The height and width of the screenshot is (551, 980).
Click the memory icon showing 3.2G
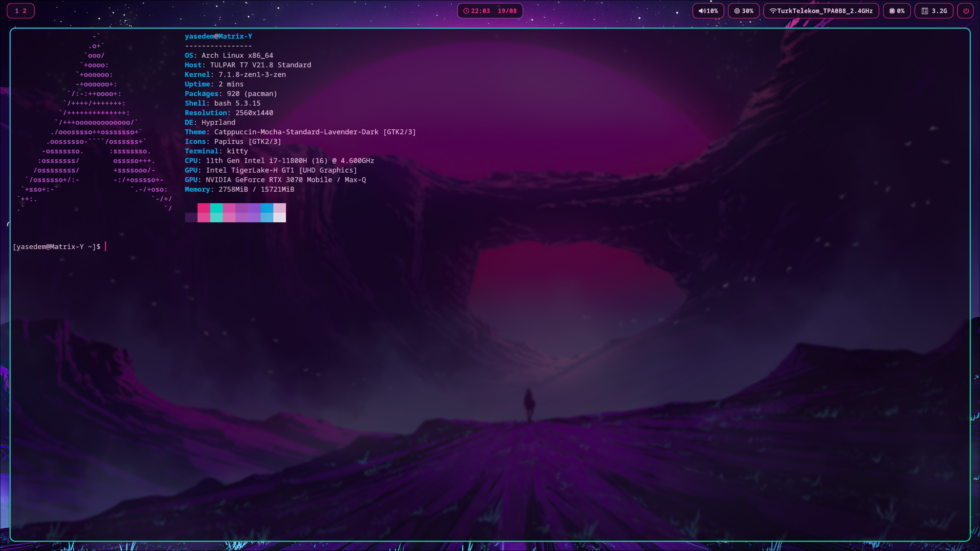[925, 11]
